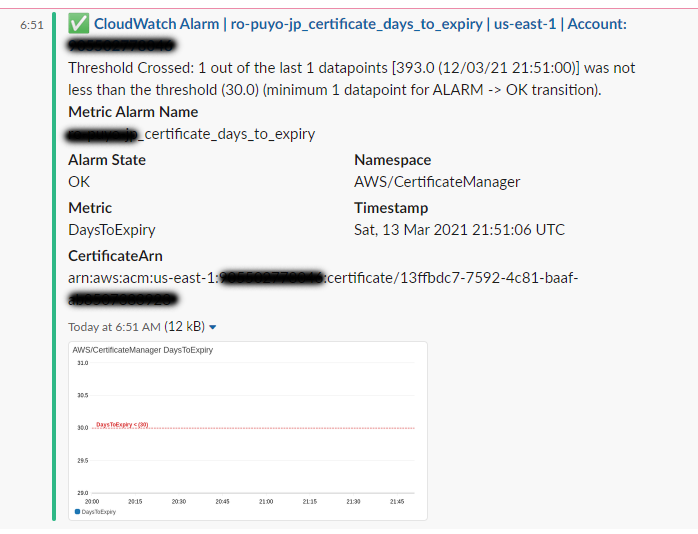The width and height of the screenshot is (698, 534).
Task: Click the red 'DaysToExpiry < (30)' threshold label
Action: tap(122, 425)
